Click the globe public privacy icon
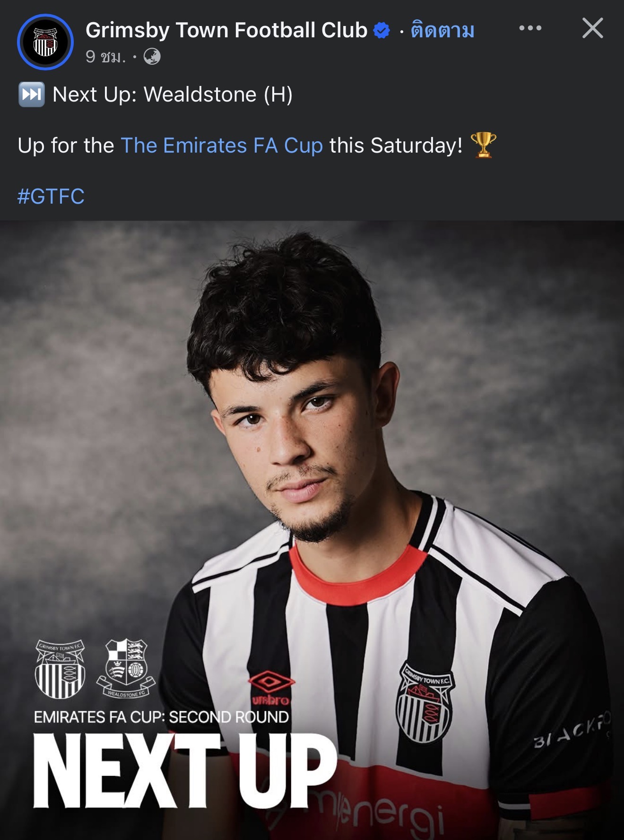The image size is (624, 840). [x=152, y=57]
